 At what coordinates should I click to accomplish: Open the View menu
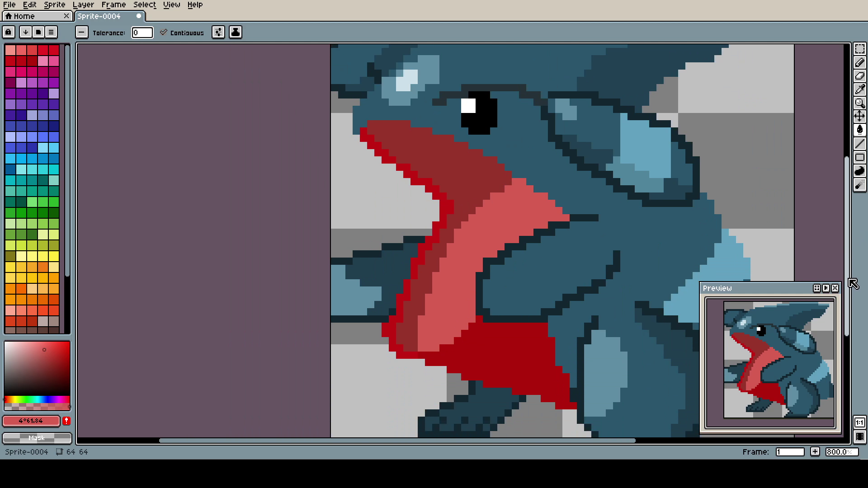tap(171, 5)
